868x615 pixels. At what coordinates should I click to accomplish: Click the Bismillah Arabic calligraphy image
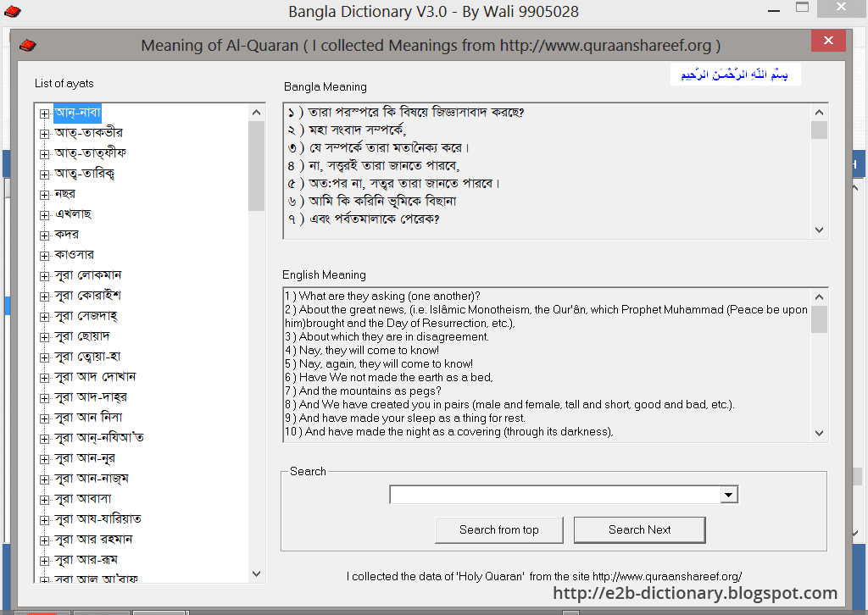[x=735, y=74]
